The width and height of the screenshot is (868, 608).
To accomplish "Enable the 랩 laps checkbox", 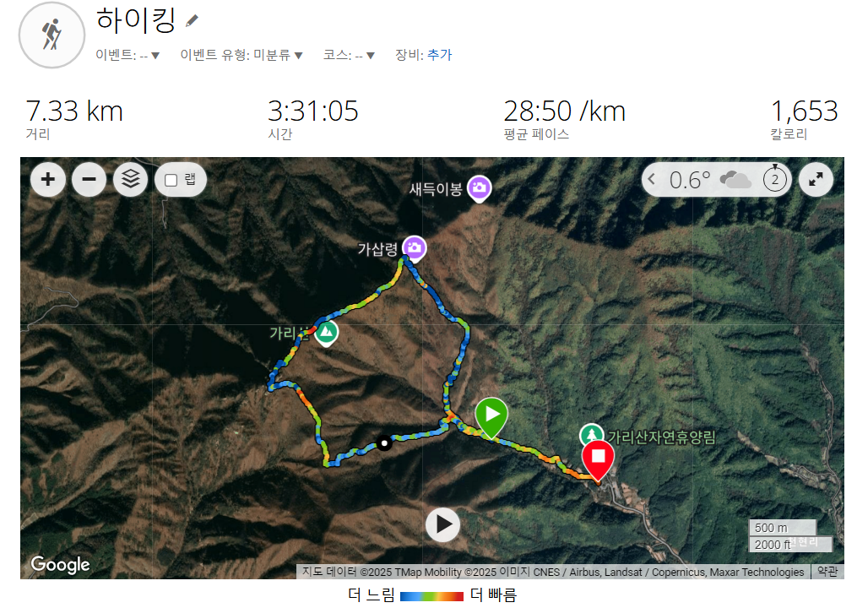I will (x=171, y=180).
